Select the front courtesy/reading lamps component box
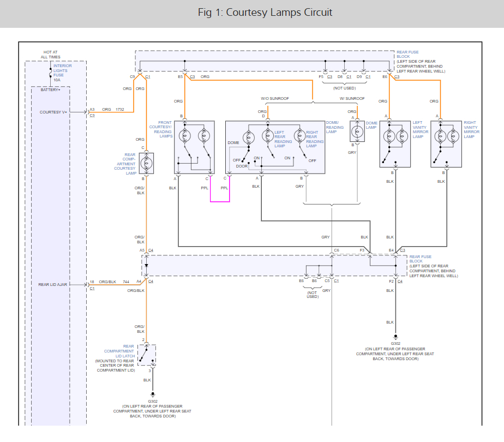This screenshot has width=504, height=442. (x=194, y=147)
